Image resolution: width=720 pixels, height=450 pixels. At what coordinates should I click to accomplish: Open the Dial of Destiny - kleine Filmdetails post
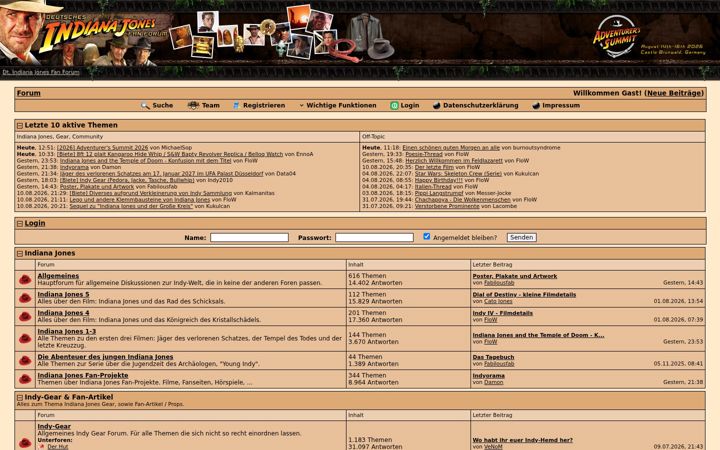click(x=524, y=295)
